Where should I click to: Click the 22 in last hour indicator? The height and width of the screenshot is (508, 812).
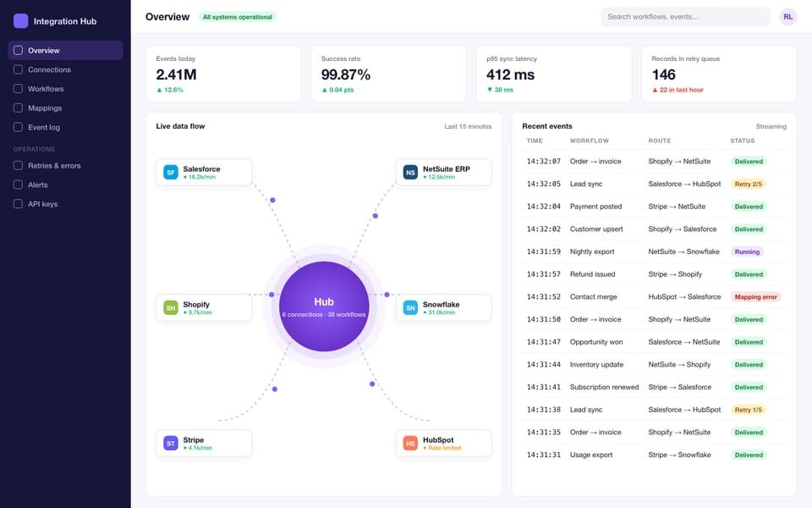tap(678, 91)
